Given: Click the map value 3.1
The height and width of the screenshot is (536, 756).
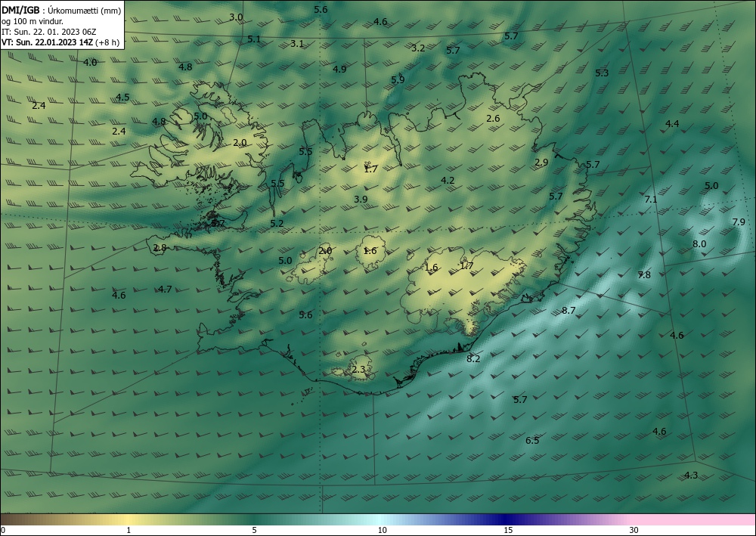Looking at the screenshot, I should click(x=297, y=43).
